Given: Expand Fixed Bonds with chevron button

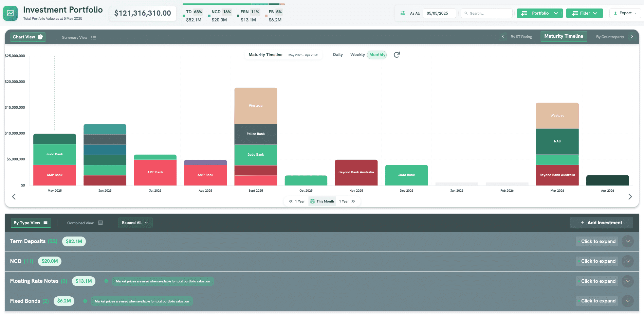Looking at the screenshot, I should pos(628,301).
